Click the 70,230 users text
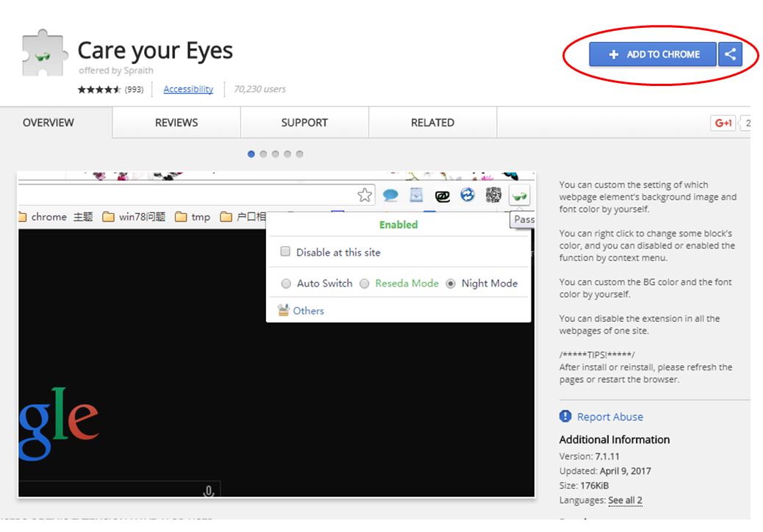The image size is (763, 532). pyautogui.click(x=259, y=89)
